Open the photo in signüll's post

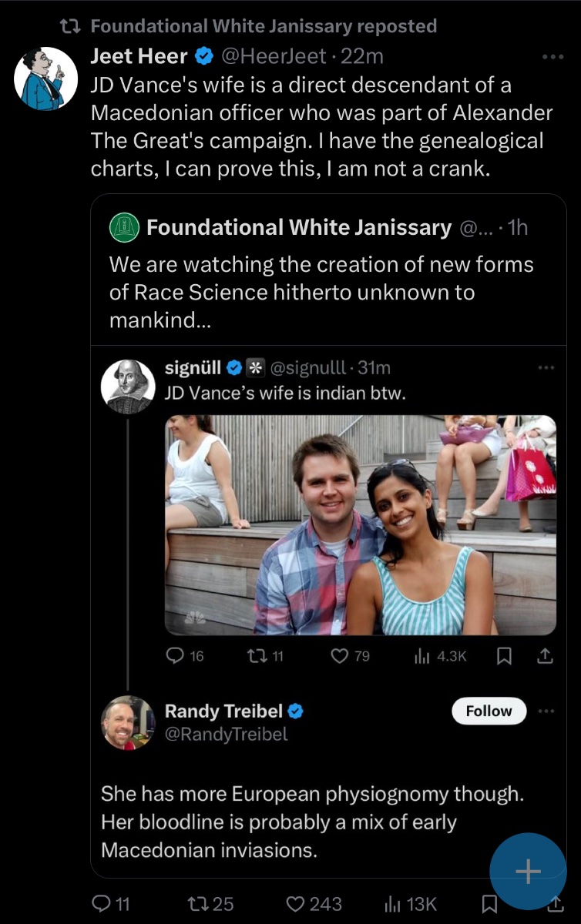tap(361, 525)
